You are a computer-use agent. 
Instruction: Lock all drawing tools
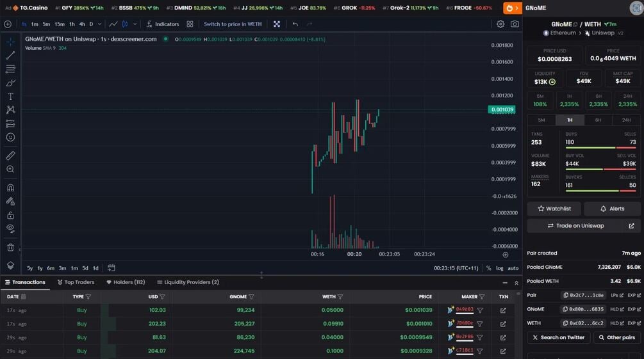click(x=10, y=215)
